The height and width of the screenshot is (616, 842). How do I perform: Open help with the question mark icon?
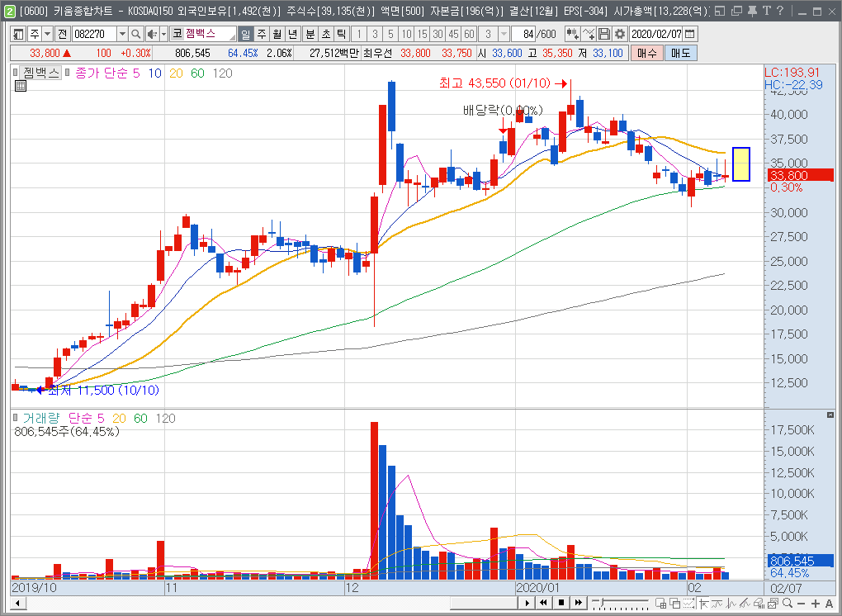[780, 11]
